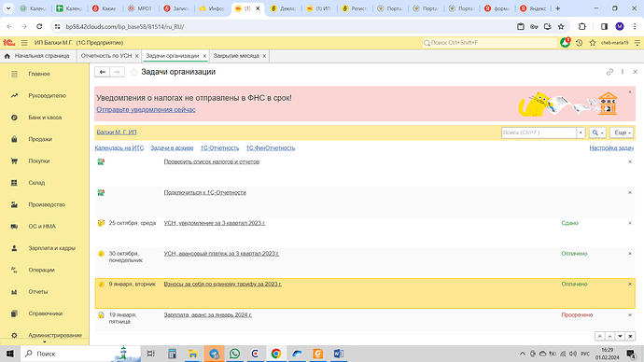Go back with the left arrow button
The width and height of the screenshot is (644, 362).
pyautogui.click(x=103, y=72)
